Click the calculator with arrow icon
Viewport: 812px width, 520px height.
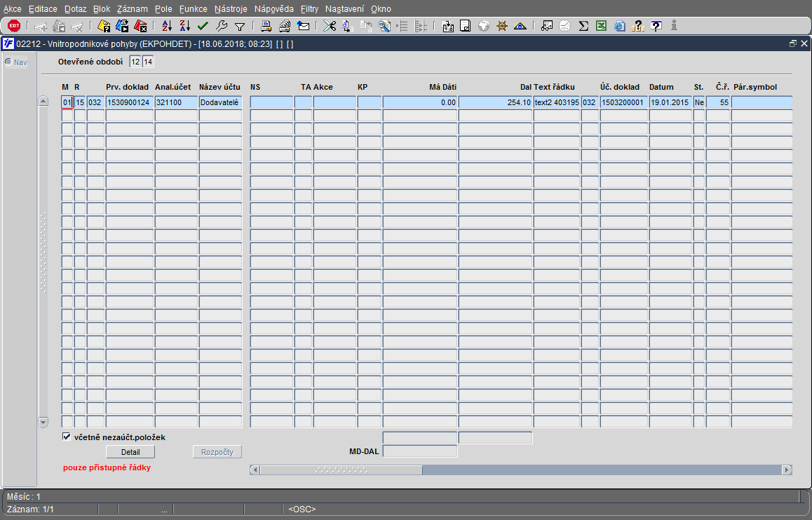pos(448,26)
